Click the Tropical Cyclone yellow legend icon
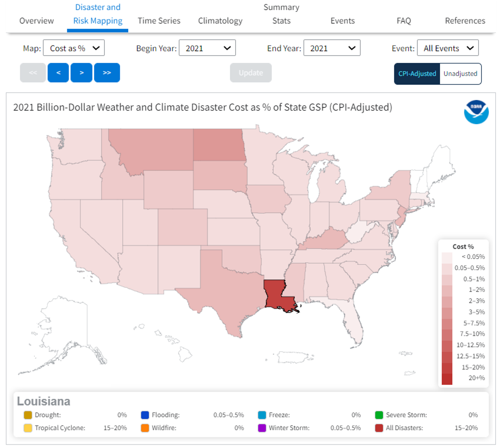 click(28, 428)
